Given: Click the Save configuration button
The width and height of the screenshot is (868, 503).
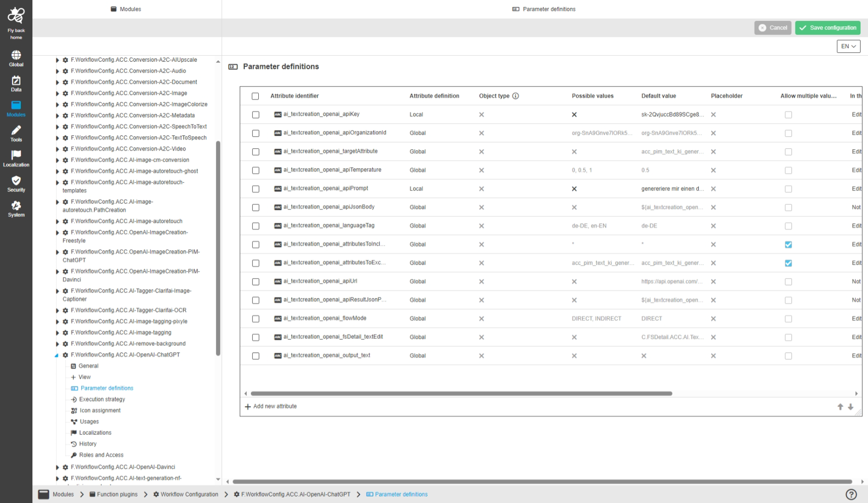Looking at the screenshot, I should click(827, 28).
